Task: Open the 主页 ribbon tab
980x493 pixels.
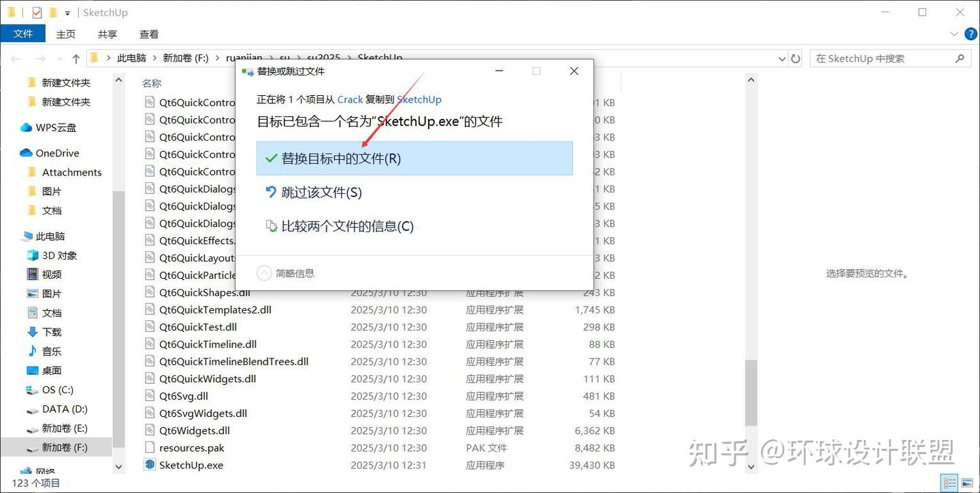Action: tap(65, 34)
